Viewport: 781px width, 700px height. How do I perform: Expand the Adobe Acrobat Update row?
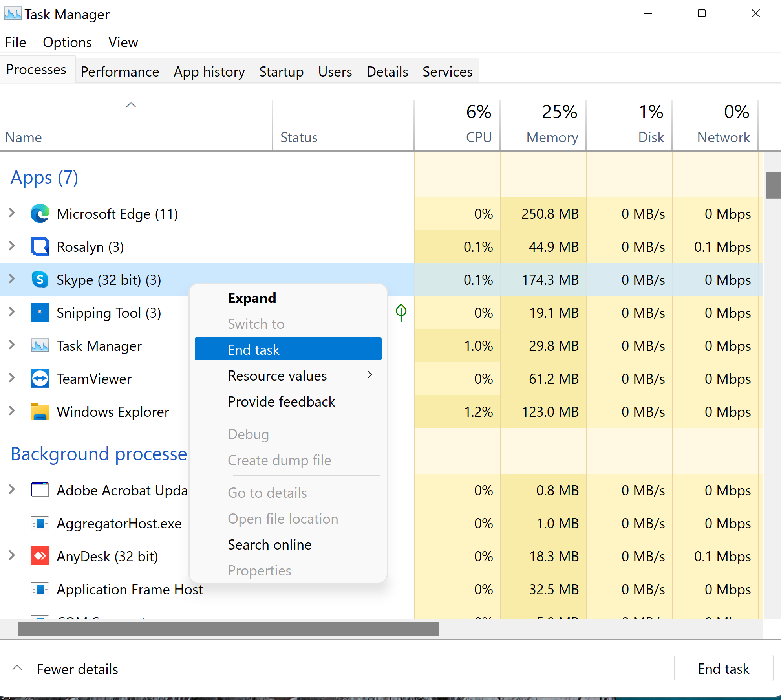pyautogui.click(x=12, y=490)
